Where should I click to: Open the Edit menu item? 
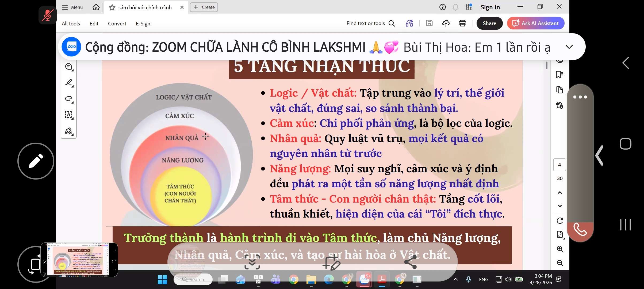pyautogui.click(x=94, y=24)
